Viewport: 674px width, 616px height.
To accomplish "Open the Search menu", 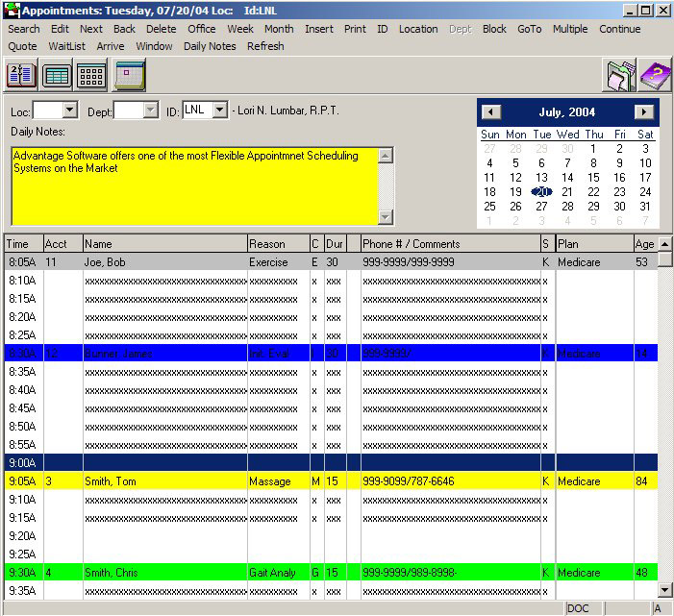I will (24, 29).
